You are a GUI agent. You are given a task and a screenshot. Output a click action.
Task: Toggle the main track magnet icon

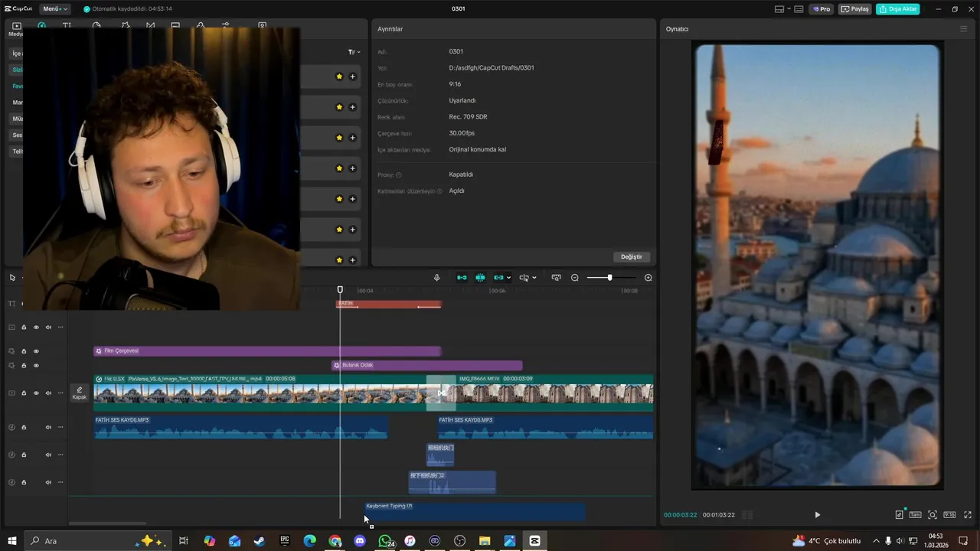coord(462,278)
